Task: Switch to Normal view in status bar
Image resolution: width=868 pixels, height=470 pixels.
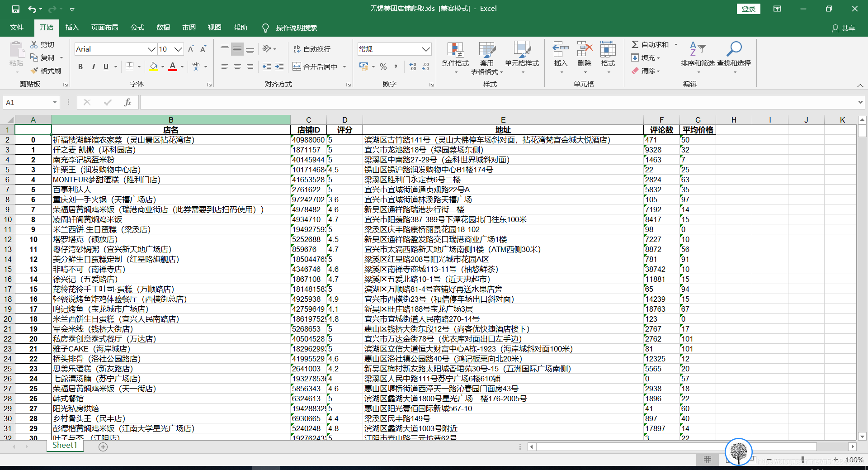Action: 708,460
